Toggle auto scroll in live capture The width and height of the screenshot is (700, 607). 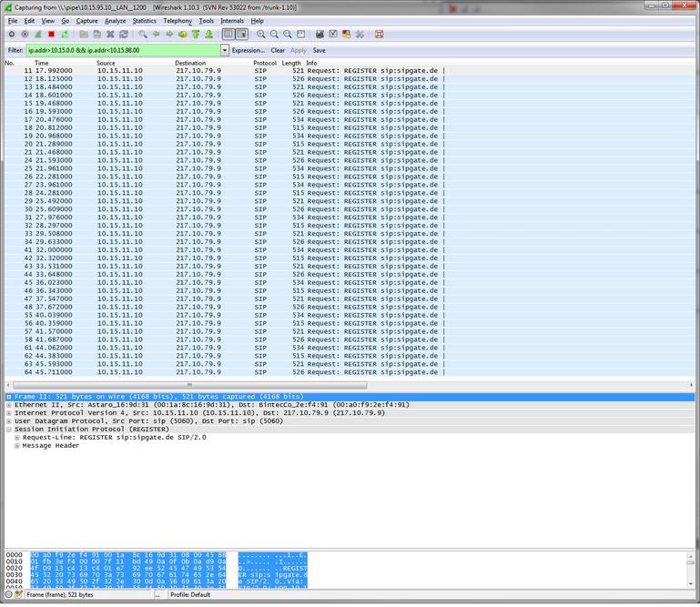click(x=241, y=35)
